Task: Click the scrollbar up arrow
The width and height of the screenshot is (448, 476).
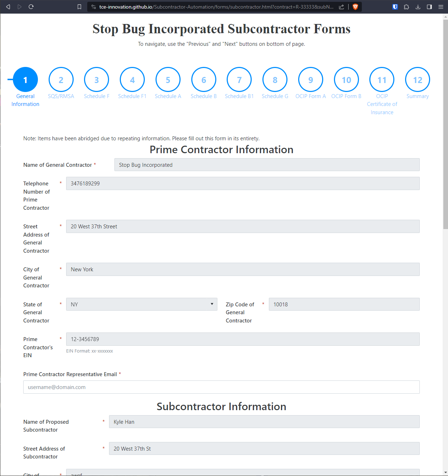Action: [x=445, y=16]
